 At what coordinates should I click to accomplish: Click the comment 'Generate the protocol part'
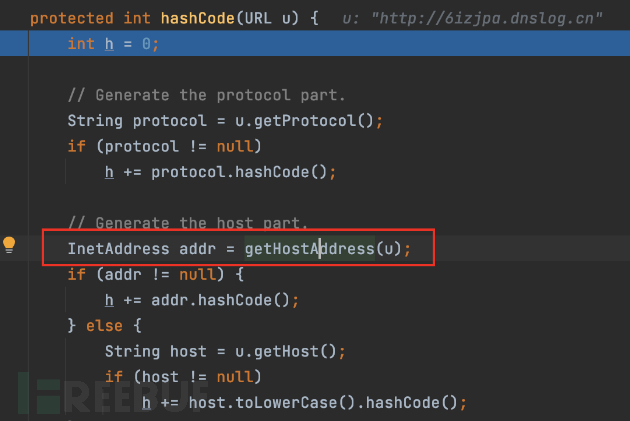[x=206, y=95]
